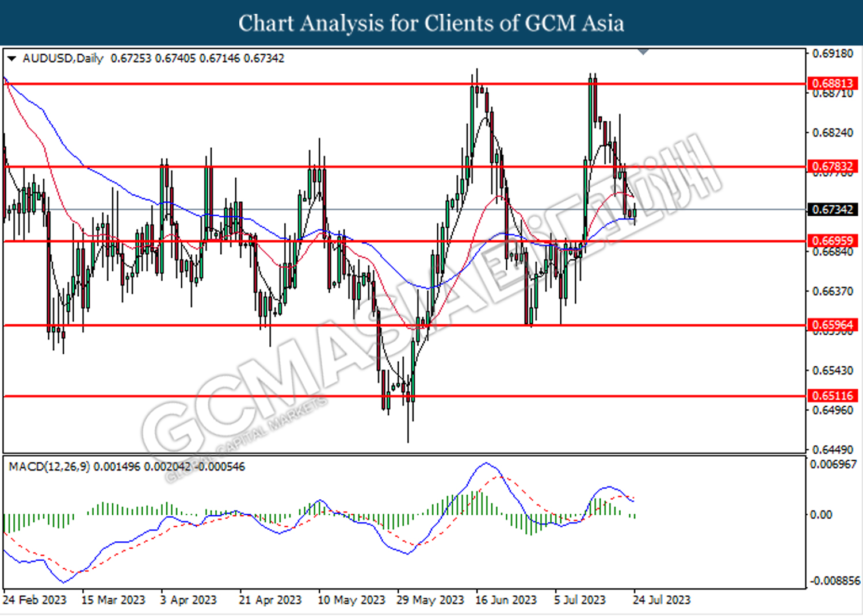Select the 0.67832 price level label

(x=833, y=167)
